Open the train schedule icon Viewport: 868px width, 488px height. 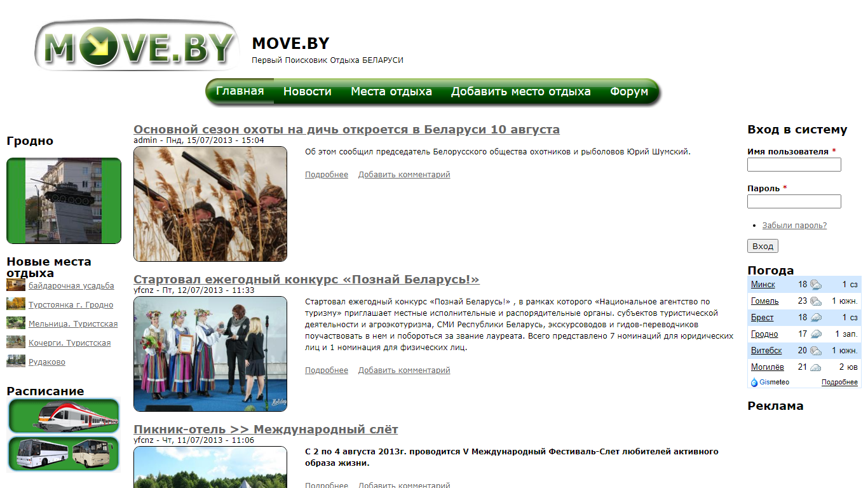(x=64, y=416)
